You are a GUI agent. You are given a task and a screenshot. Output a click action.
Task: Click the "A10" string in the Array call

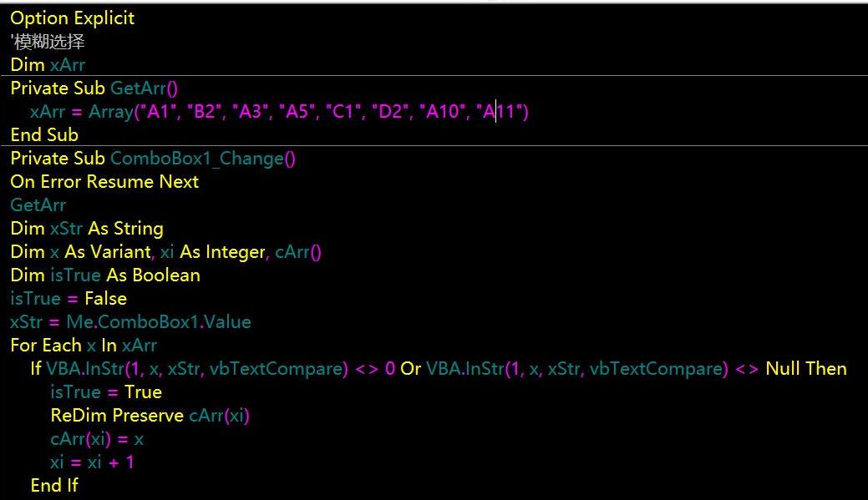tap(442, 112)
